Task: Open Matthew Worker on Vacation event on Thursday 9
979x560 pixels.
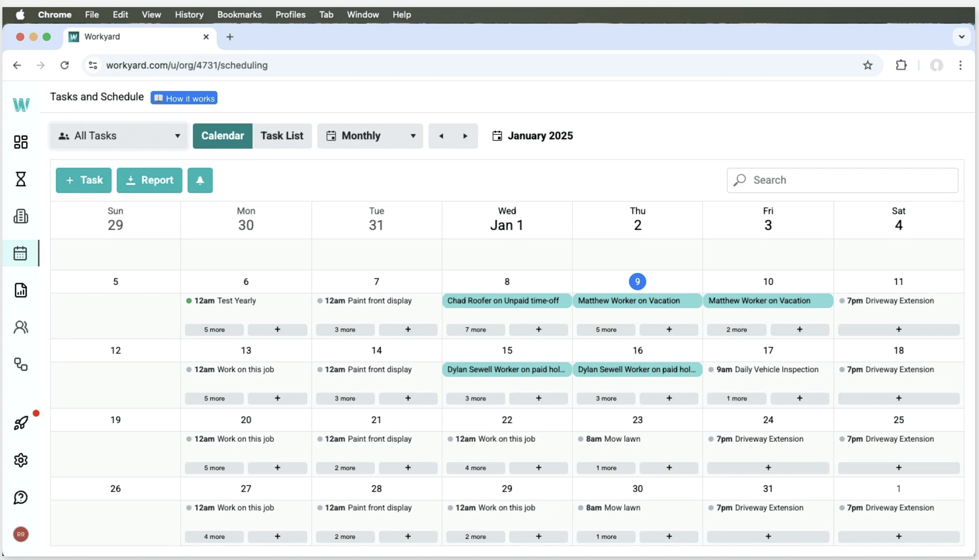Action: 637,301
